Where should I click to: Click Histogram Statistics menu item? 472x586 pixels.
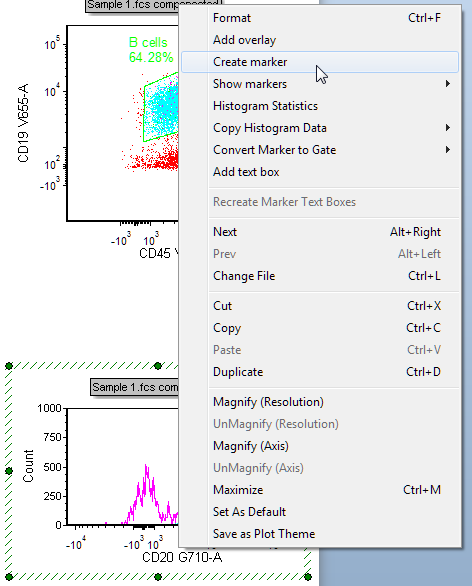[320, 106]
